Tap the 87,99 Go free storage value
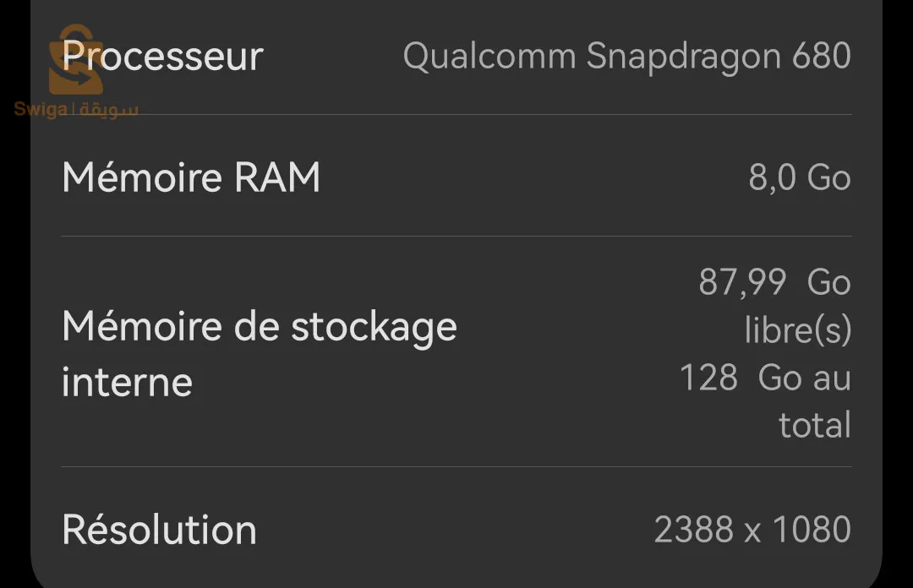The height and width of the screenshot is (588, 913). tap(774, 282)
